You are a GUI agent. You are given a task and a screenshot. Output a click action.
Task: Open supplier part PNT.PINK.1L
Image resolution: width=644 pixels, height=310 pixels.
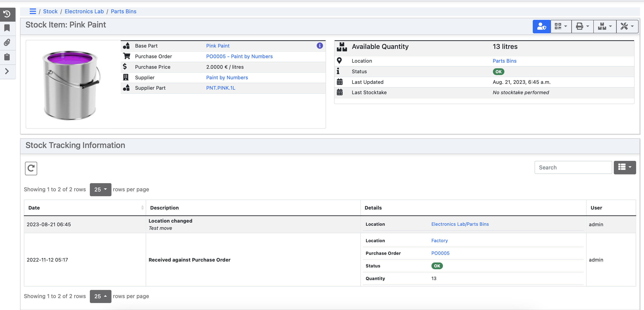(220, 88)
